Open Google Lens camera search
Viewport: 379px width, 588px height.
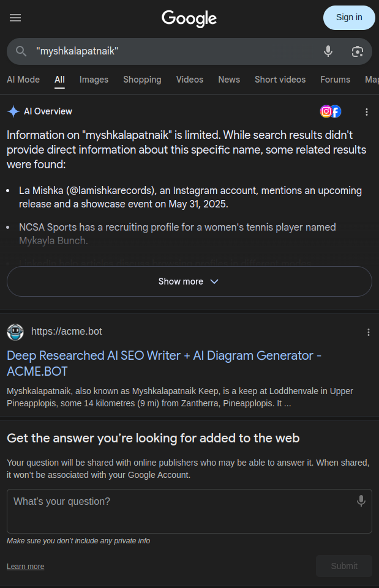coord(357,51)
